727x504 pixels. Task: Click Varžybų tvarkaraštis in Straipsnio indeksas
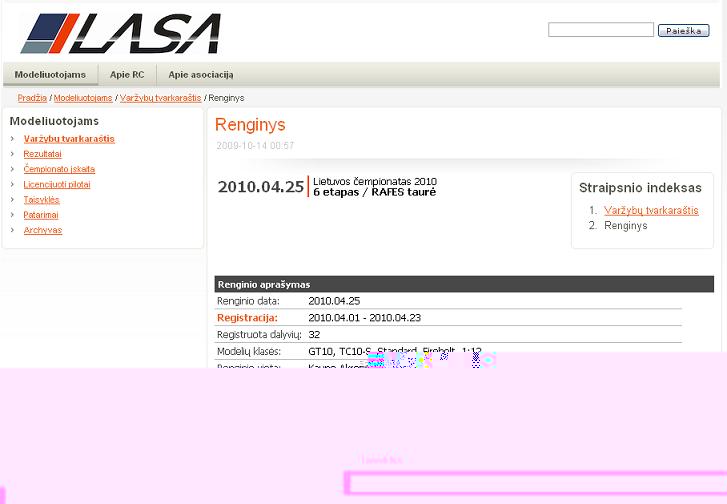tap(651, 210)
